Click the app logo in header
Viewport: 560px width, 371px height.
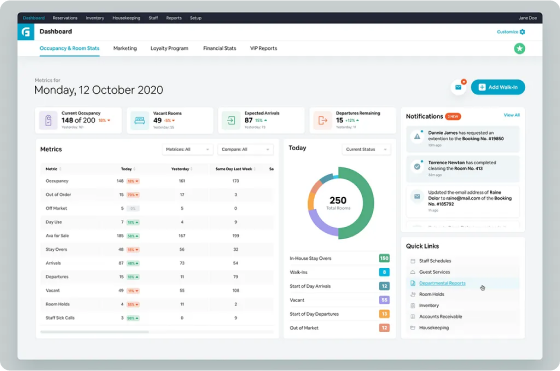[26, 32]
